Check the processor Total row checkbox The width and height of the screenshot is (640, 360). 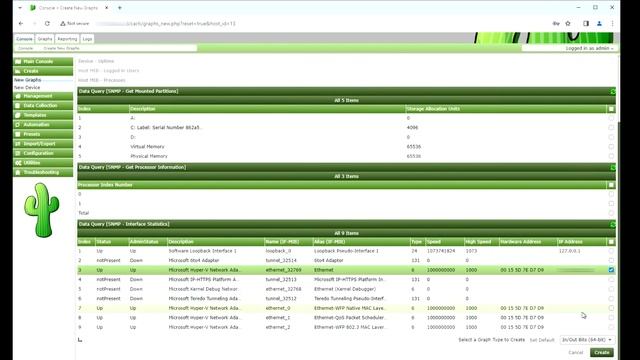pyautogui.click(x=611, y=213)
